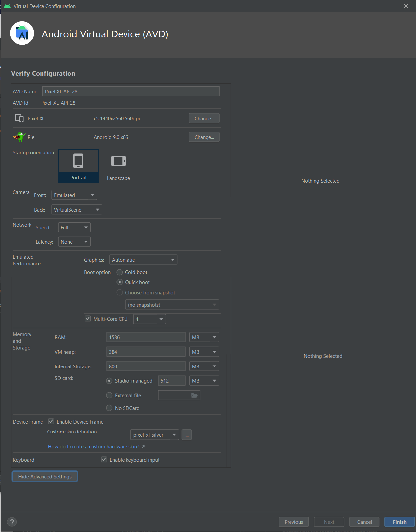416x532 pixels.
Task: Click the 'Android 9.0 x86' text
Action: pos(111,137)
